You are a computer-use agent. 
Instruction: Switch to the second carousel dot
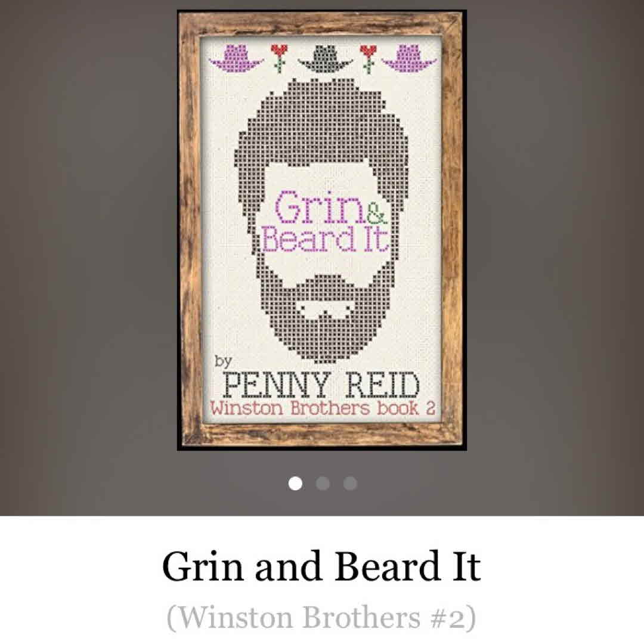323,484
